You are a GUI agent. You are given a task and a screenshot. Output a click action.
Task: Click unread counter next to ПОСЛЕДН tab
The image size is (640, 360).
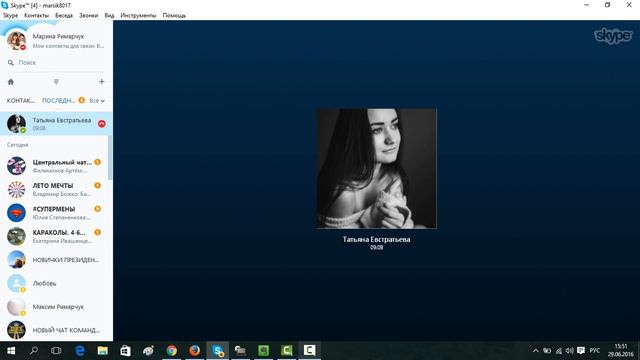click(x=82, y=100)
